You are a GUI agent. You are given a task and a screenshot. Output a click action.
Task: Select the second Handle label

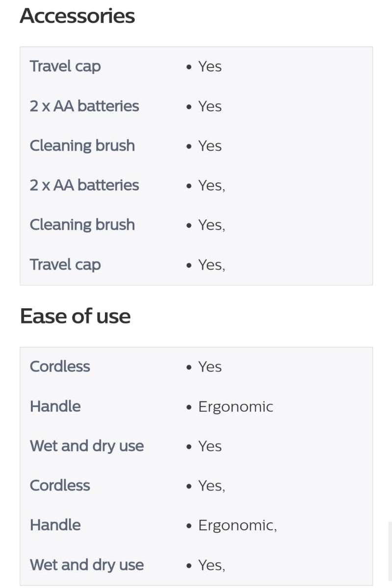tap(55, 525)
